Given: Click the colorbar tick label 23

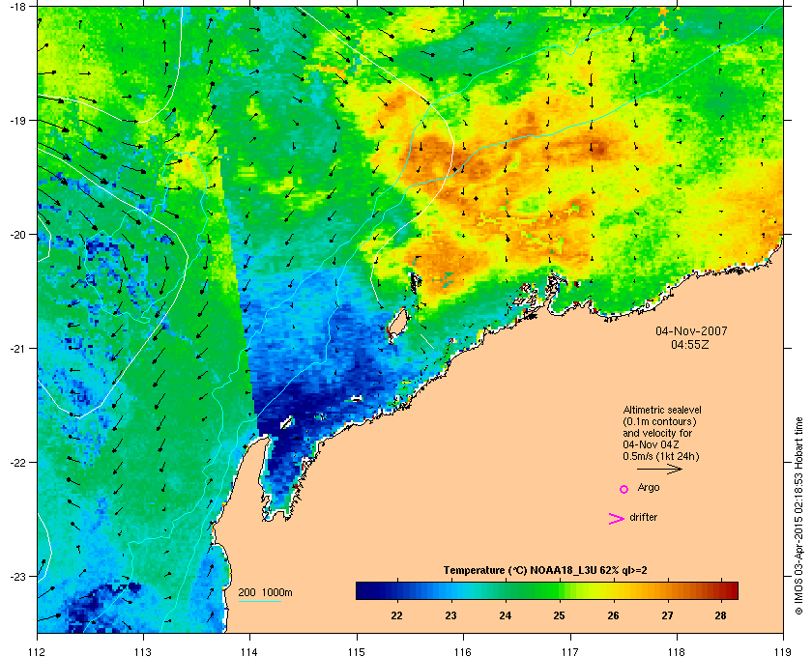Looking at the screenshot, I should tap(451, 615).
